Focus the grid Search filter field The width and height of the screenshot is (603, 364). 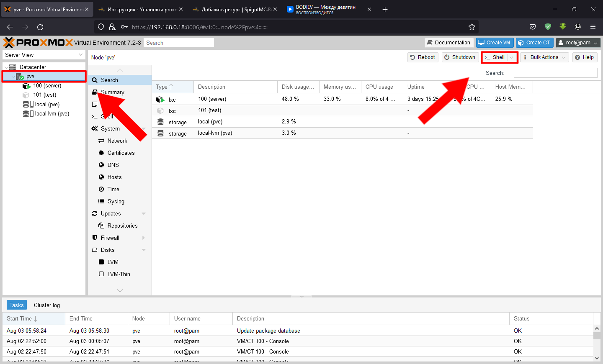pyautogui.click(x=555, y=73)
